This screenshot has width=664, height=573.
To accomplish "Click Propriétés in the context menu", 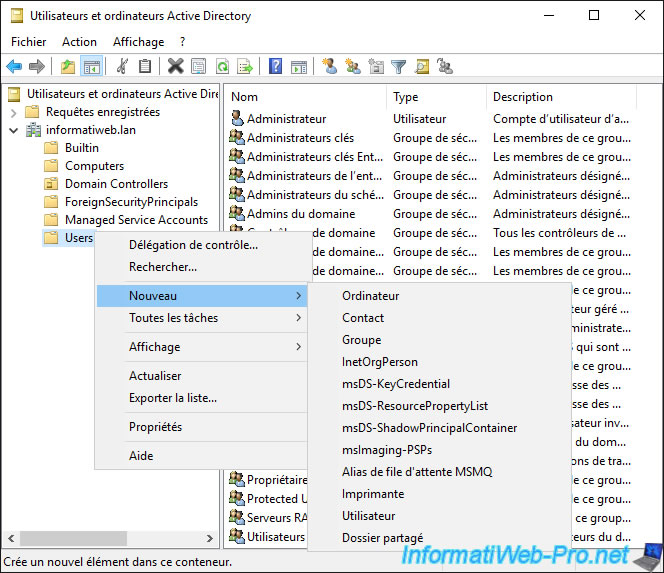I will click(155, 427).
